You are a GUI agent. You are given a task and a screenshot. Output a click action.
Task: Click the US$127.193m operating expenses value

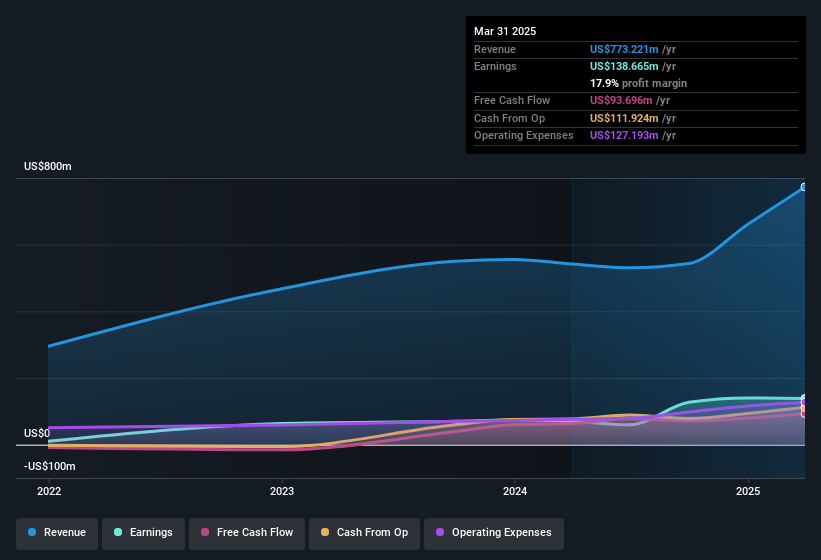(x=624, y=136)
